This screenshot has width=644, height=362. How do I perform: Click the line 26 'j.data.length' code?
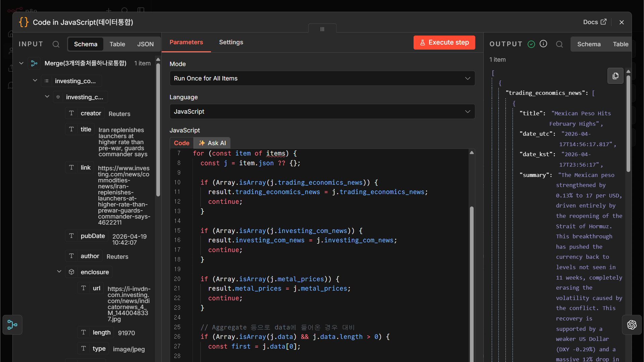337,337
